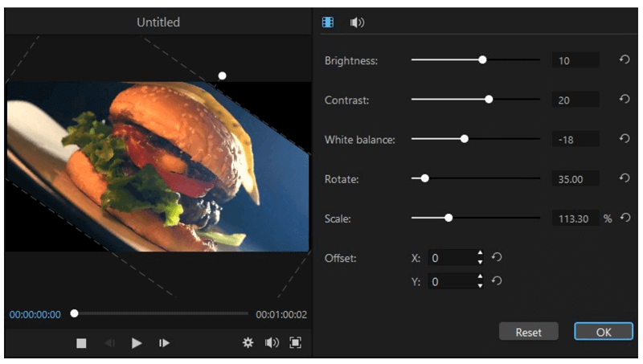643x364 pixels.
Task: Decrease Offset Y with down arrow
Action: click(480, 285)
